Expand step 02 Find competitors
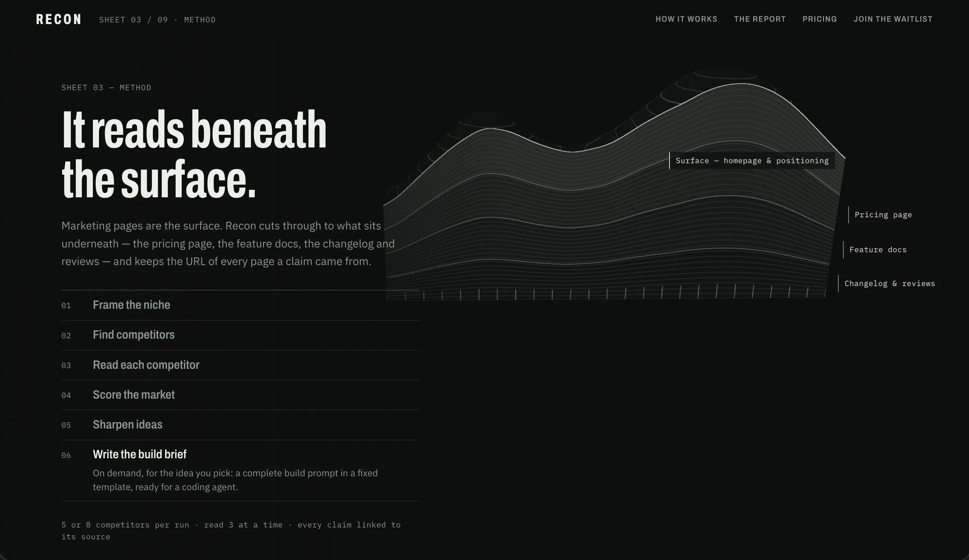The height and width of the screenshot is (560, 969). coord(240,335)
